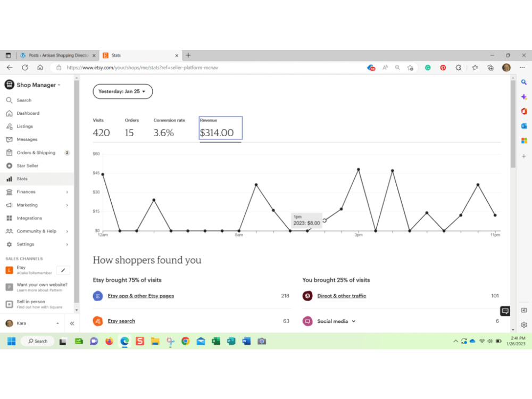
Task: Refresh the page
Action: point(25,68)
